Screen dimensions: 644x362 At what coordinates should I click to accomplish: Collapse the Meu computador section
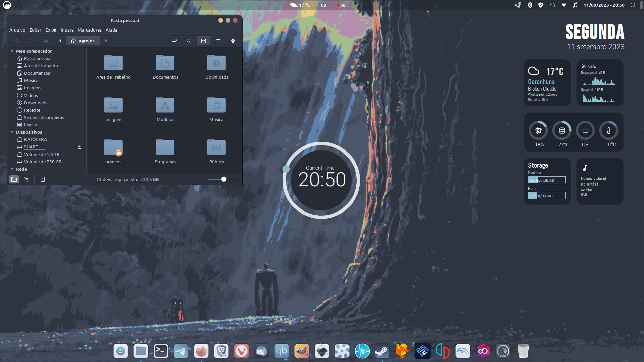(x=12, y=51)
